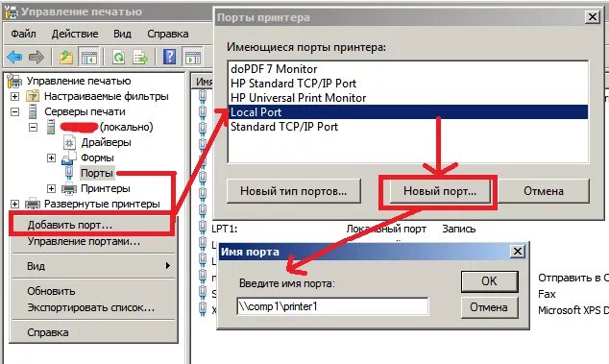
Task: Click the Настраиваемые фильтры folder icon
Action: click(x=33, y=96)
